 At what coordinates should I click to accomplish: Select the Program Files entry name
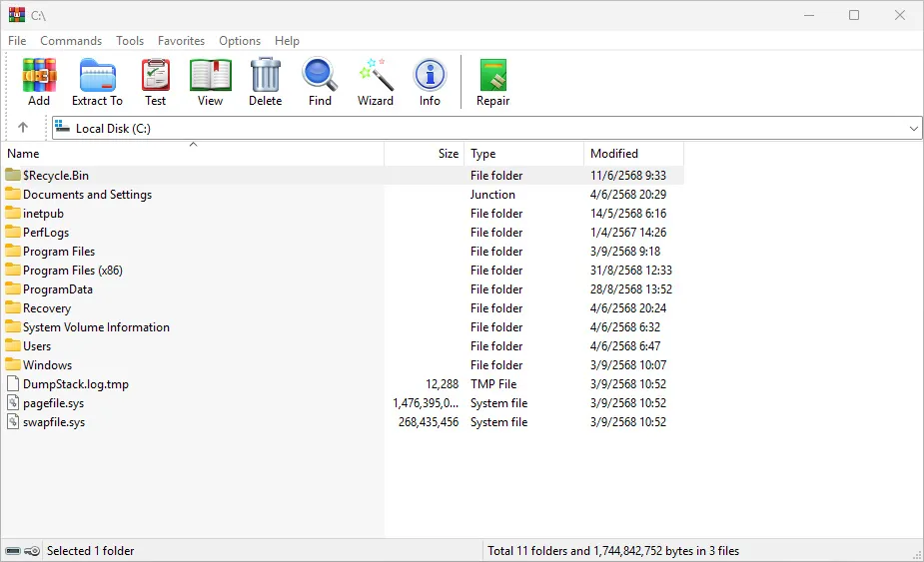coord(59,252)
